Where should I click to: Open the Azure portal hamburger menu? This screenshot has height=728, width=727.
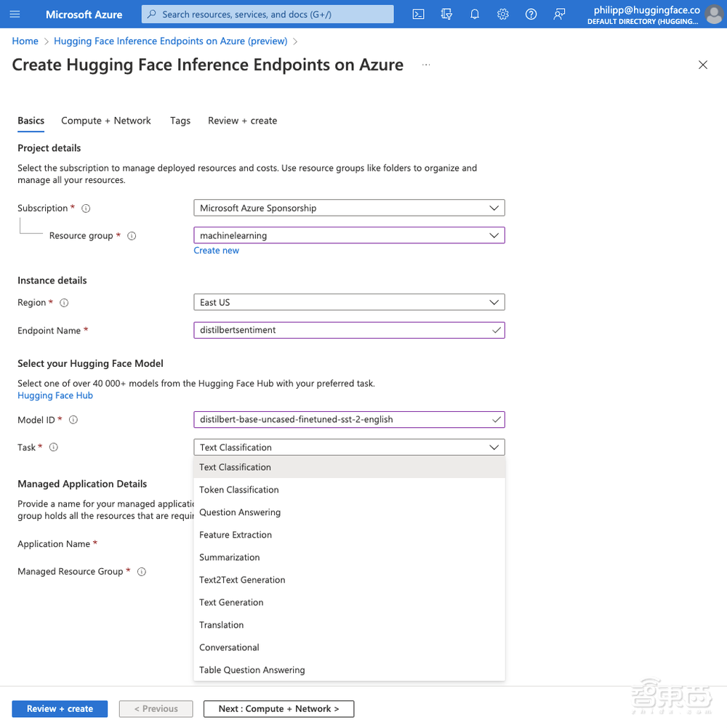pyautogui.click(x=15, y=14)
